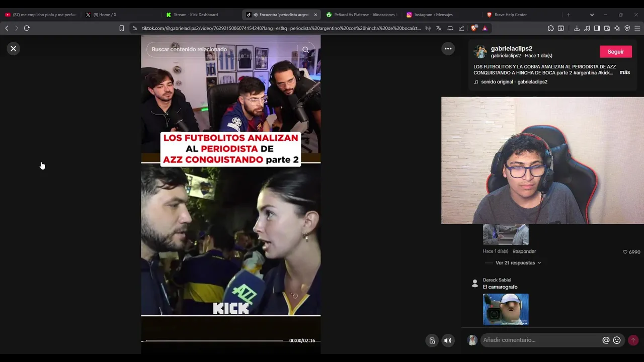Open the extensions puzzle icon
Screen dimensions: 644x362
coord(551,28)
